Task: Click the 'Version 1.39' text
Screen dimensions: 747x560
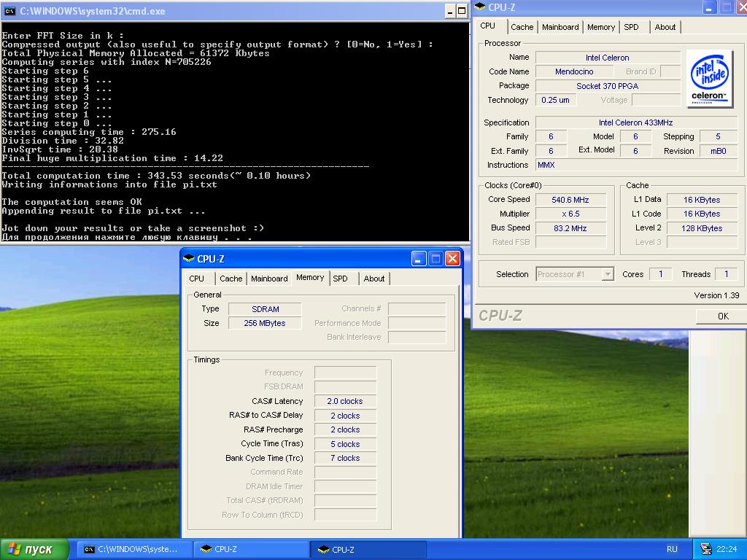Action: (x=716, y=295)
